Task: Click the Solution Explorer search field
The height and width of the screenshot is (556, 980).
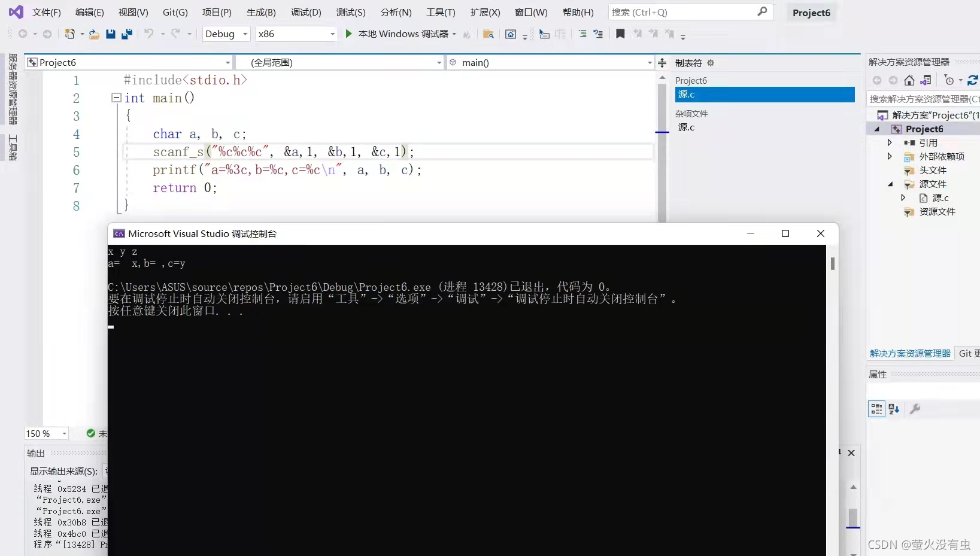Action: click(x=923, y=99)
